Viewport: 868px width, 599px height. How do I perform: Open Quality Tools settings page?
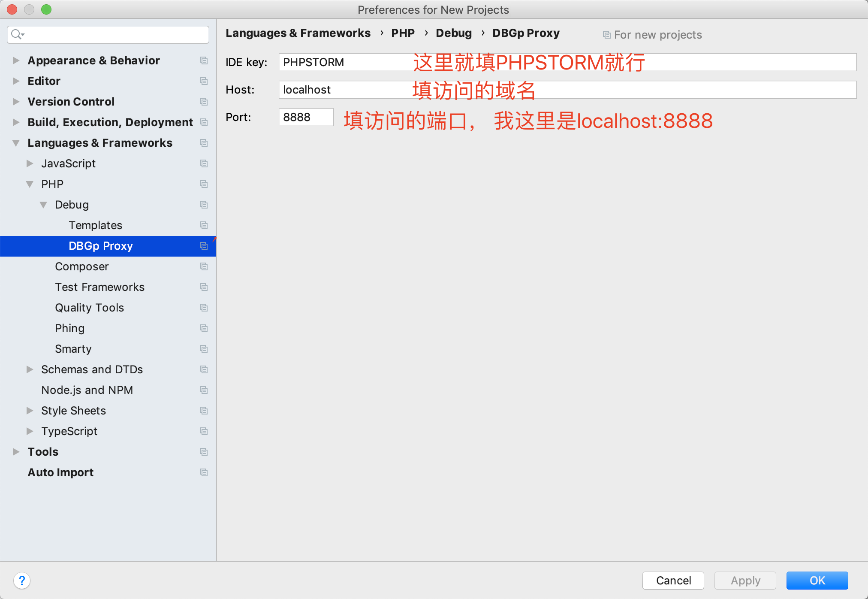point(89,308)
